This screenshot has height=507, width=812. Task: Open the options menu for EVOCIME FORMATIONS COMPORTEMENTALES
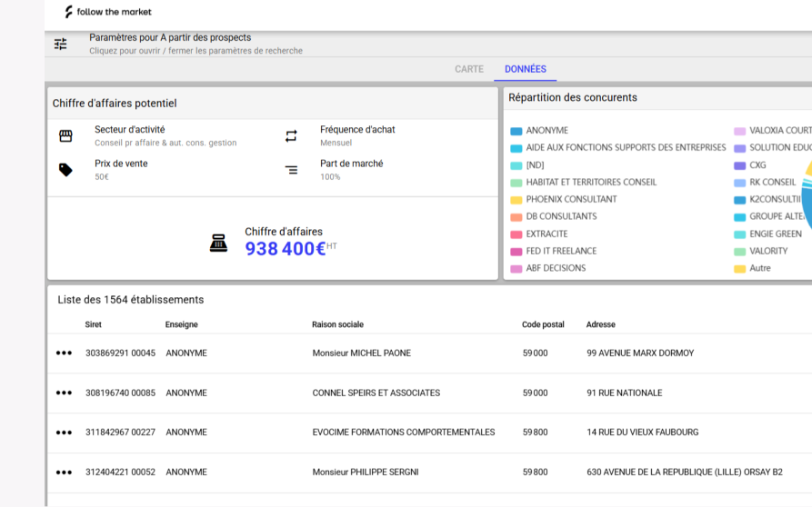point(64,432)
